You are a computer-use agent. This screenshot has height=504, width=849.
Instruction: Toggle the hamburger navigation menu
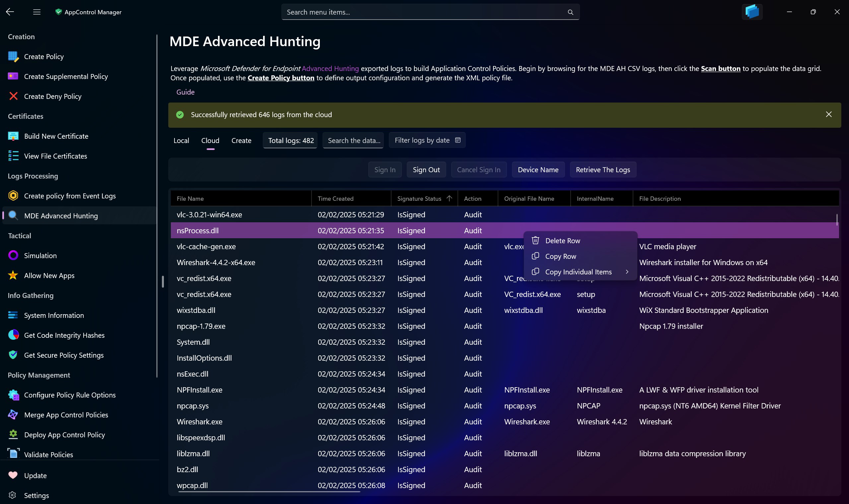[x=37, y=12]
